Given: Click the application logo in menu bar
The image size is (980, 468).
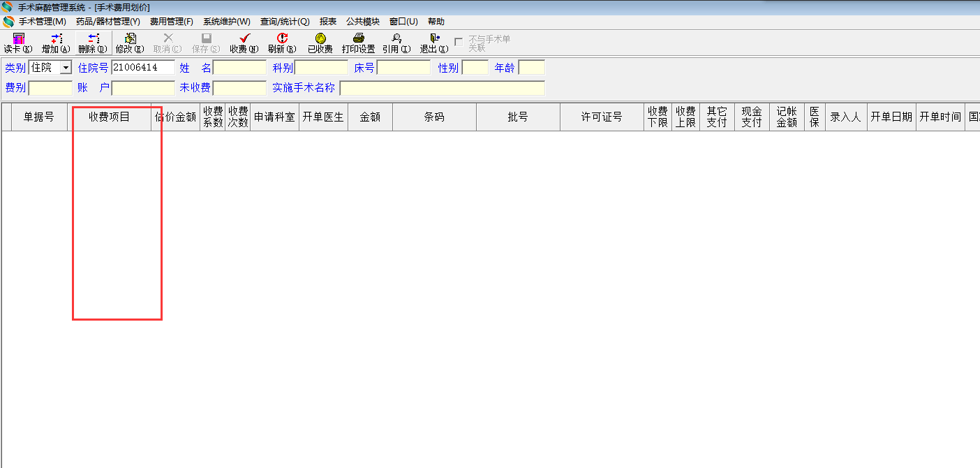Looking at the screenshot, I should pos(8,22).
